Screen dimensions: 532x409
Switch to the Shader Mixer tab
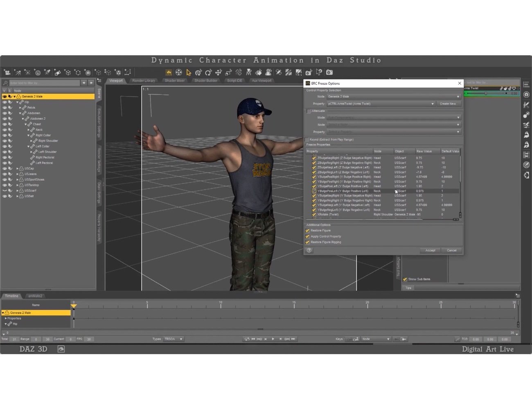(175, 81)
